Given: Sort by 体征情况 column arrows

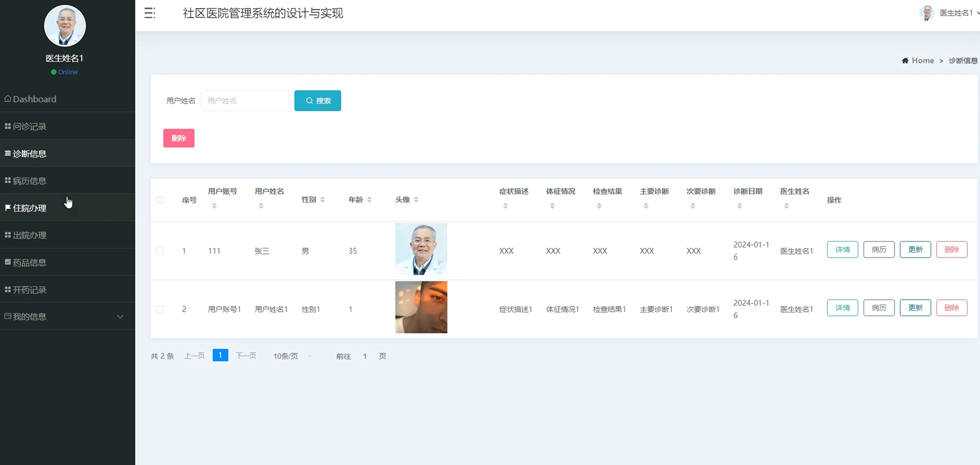Looking at the screenshot, I should pos(552,206).
